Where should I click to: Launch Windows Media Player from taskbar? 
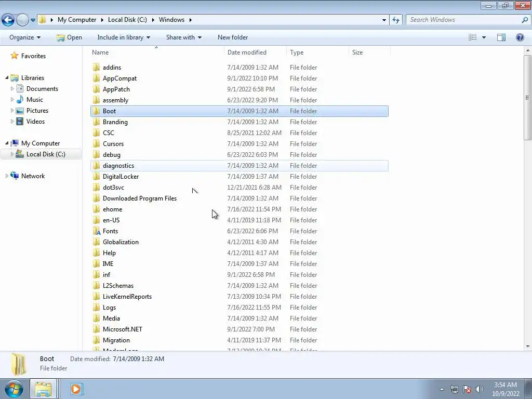(x=76, y=389)
